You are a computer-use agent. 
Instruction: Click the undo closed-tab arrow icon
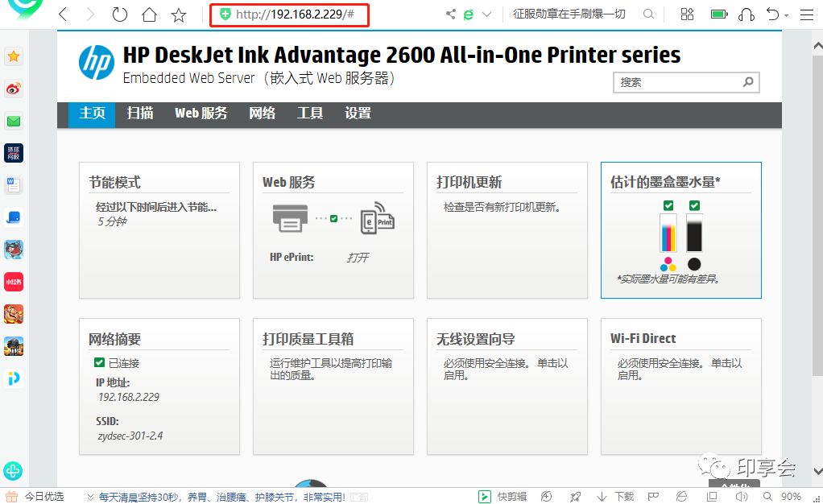tap(772, 14)
